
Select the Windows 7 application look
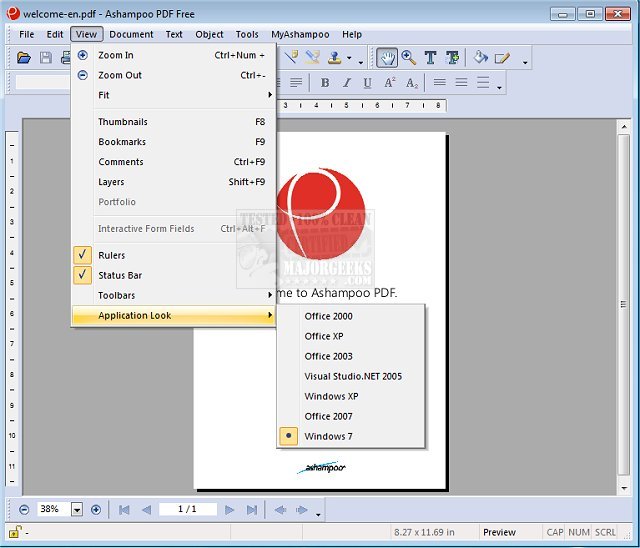point(328,436)
